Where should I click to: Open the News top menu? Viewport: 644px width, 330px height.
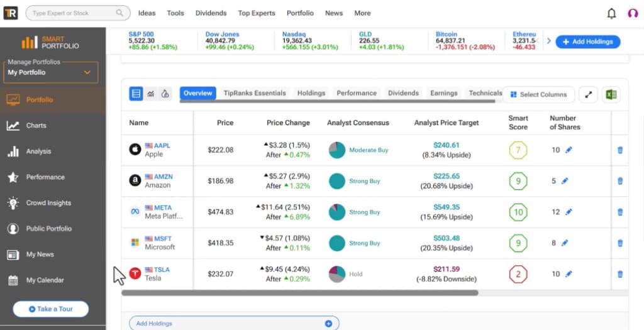point(334,13)
